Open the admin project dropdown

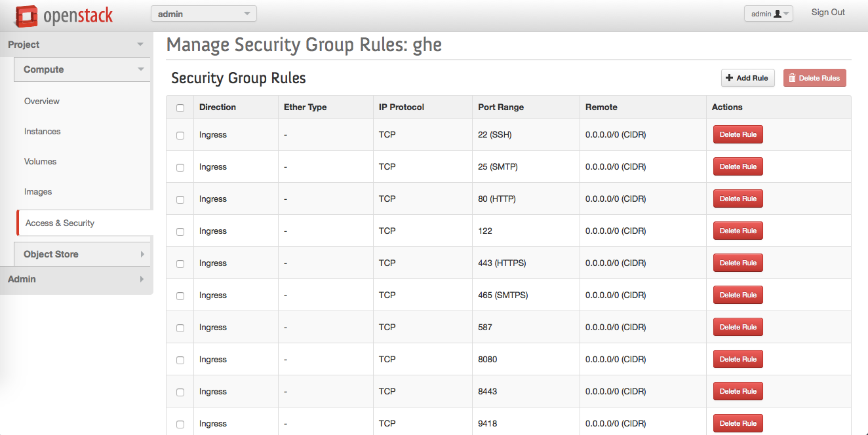(204, 14)
